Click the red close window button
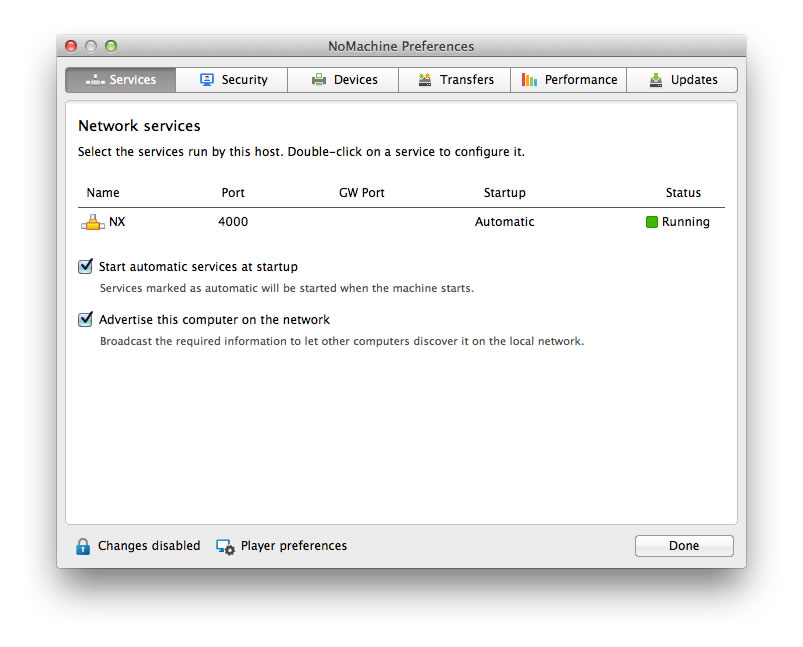This screenshot has width=803, height=647. click(71, 46)
